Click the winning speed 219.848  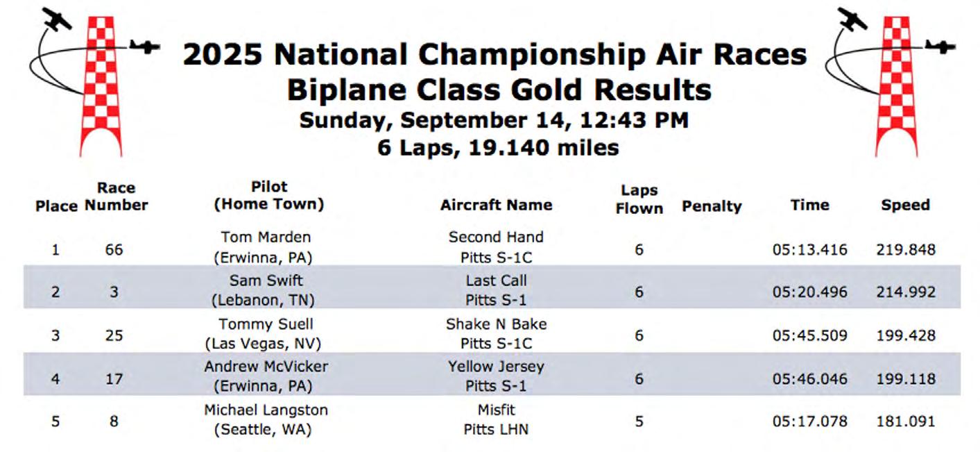905,249
